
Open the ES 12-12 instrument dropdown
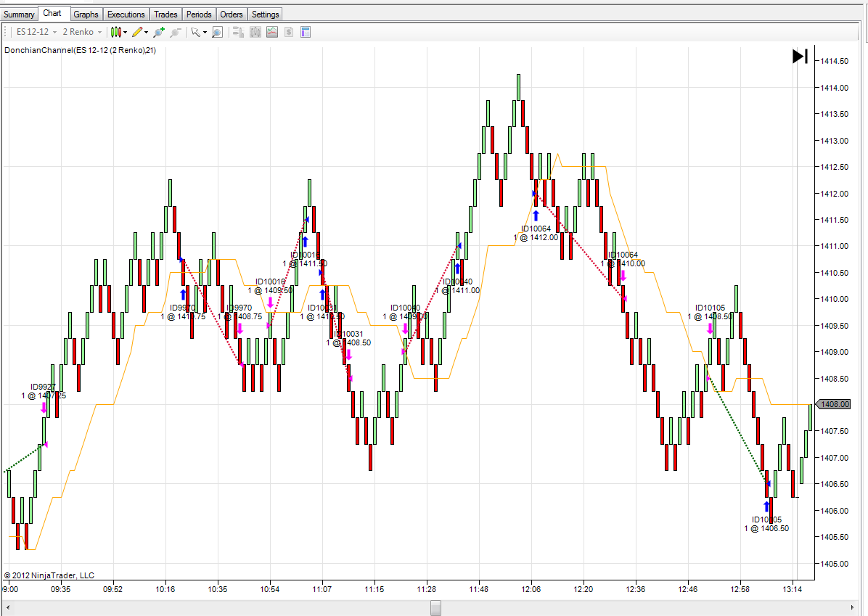point(36,32)
